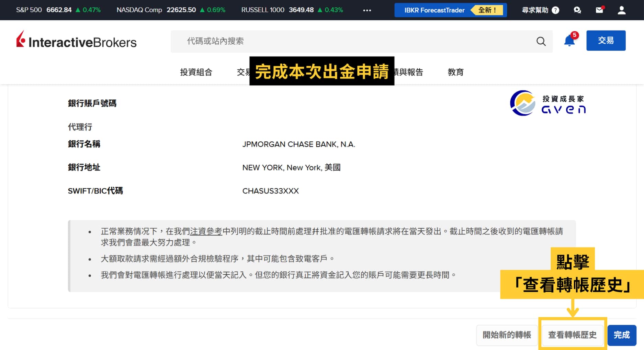
Task: Focus the 代碼或站內搜索 search field
Action: coord(354,41)
